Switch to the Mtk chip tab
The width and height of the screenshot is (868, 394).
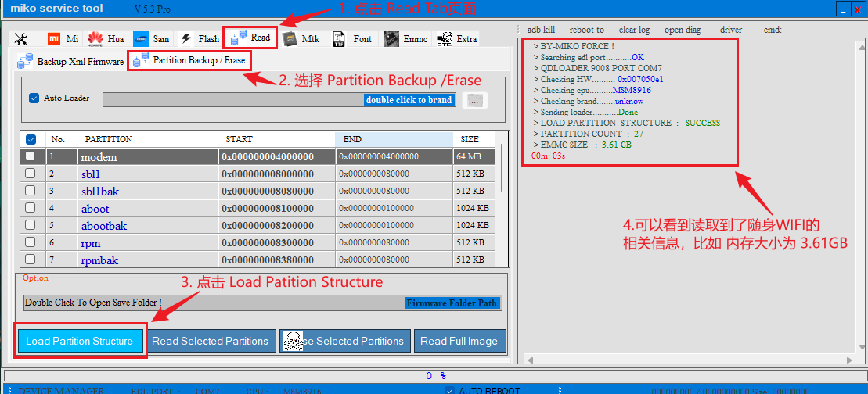[301, 38]
